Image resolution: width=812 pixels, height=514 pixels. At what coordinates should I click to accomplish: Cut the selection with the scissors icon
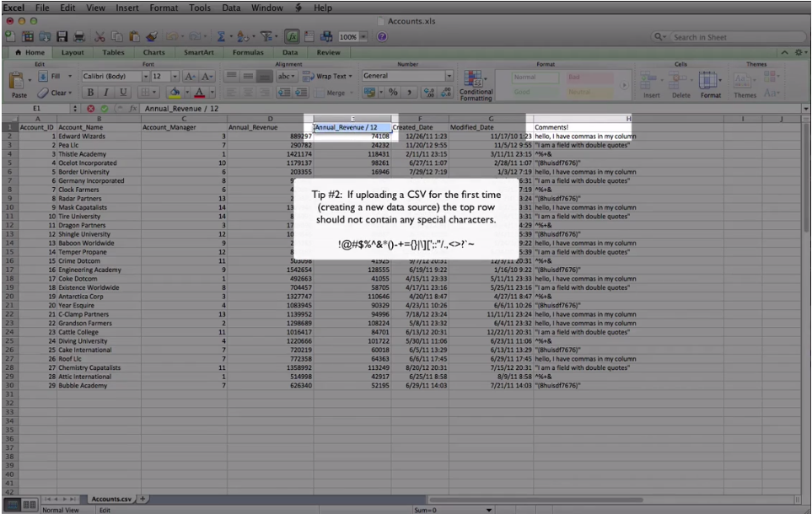99,37
